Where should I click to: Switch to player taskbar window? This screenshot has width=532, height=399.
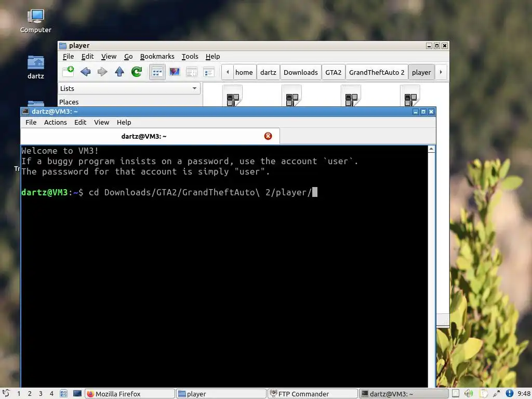coord(221,394)
